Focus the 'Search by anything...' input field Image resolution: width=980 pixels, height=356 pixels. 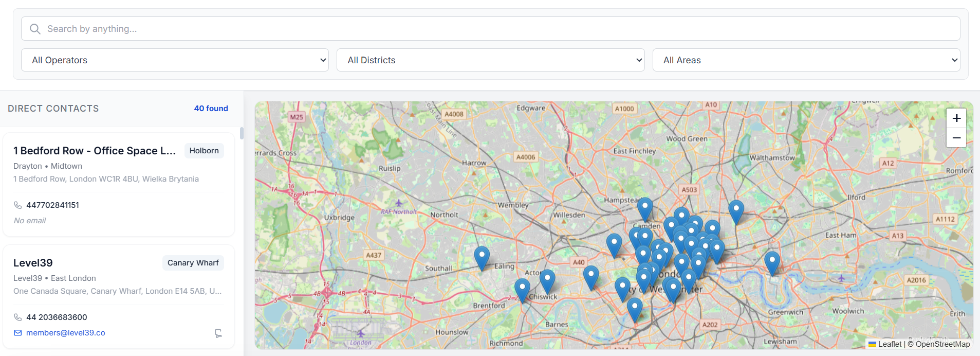[490, 29]
